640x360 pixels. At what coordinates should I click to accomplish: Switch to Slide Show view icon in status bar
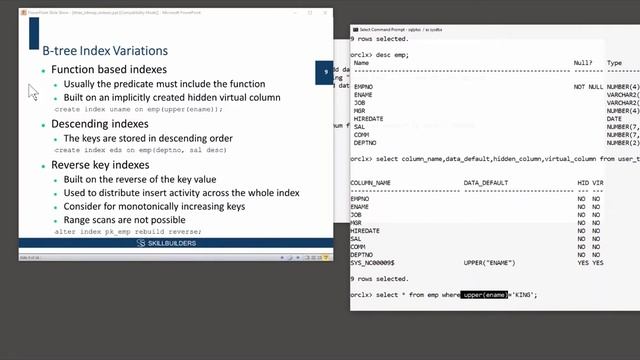[x=326, y=258]
